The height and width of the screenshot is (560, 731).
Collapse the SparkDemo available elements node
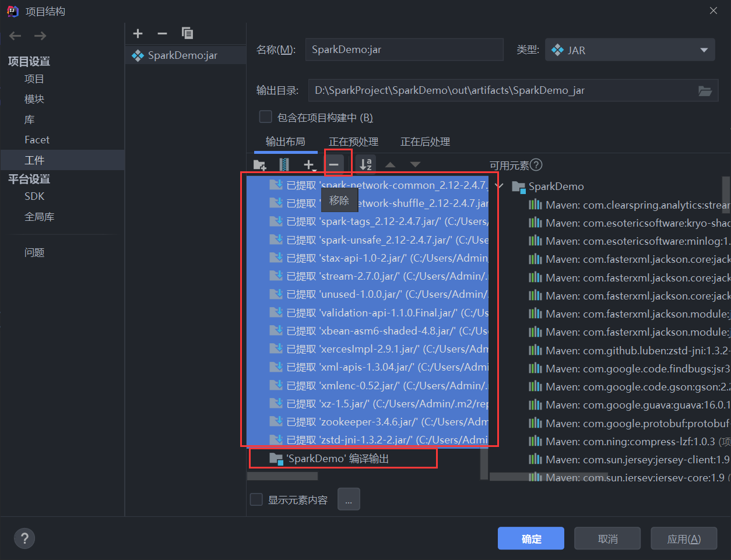(500, 186)
